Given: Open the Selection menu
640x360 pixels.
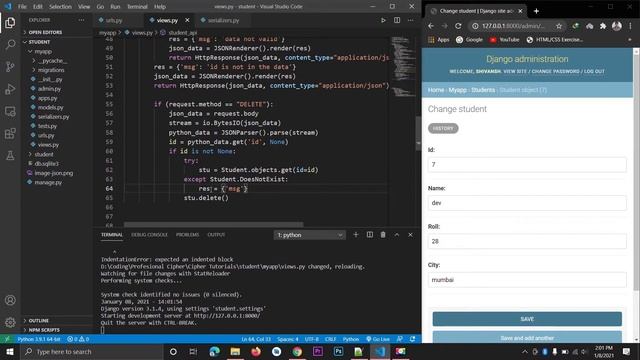Looking at the screenshot, I should tap(60, 7).
